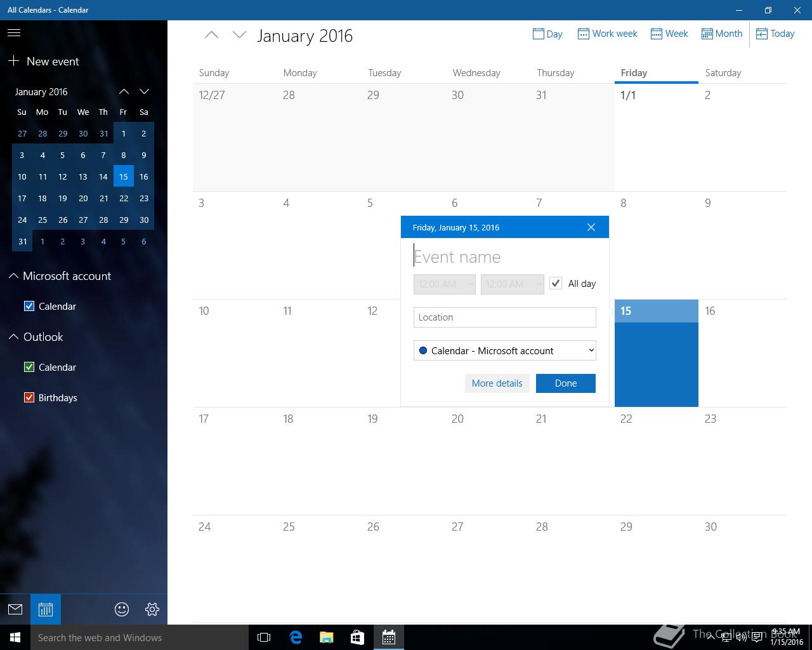Launch Microsoft Edge from the taskbar

pyautogui.click(x=296, y=637)
